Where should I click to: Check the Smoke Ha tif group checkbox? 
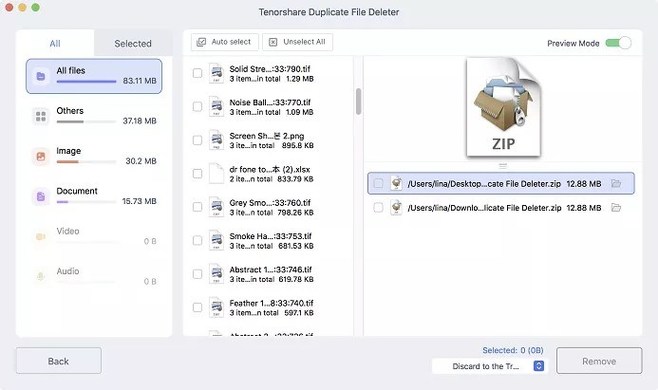197,241
